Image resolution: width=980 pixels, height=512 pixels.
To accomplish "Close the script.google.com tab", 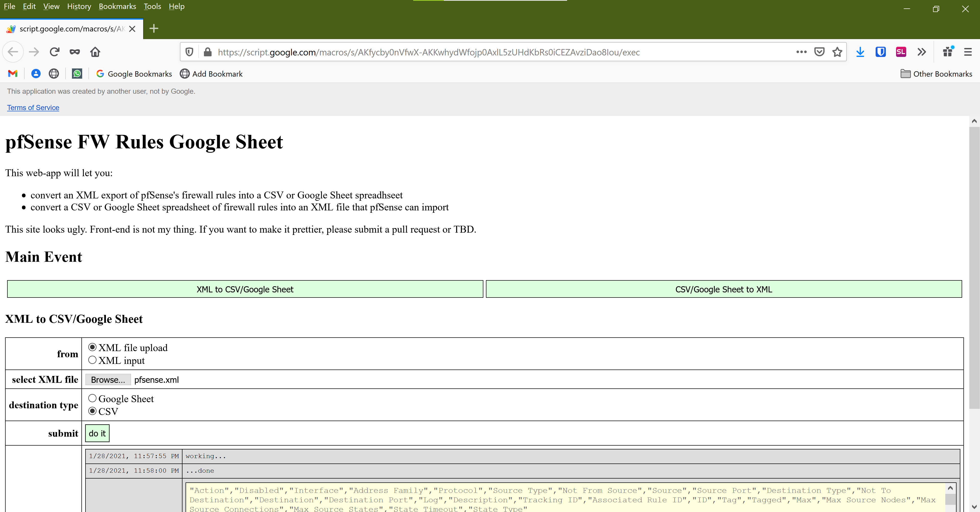I will click(132, 29).
